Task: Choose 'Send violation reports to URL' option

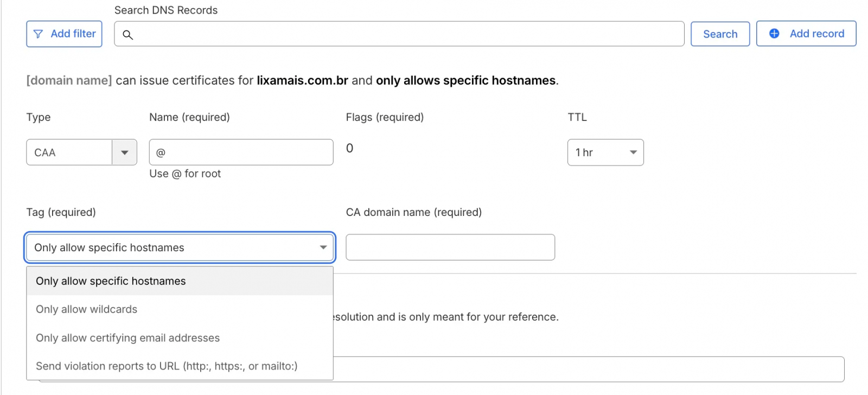Action: click(167, 366)
